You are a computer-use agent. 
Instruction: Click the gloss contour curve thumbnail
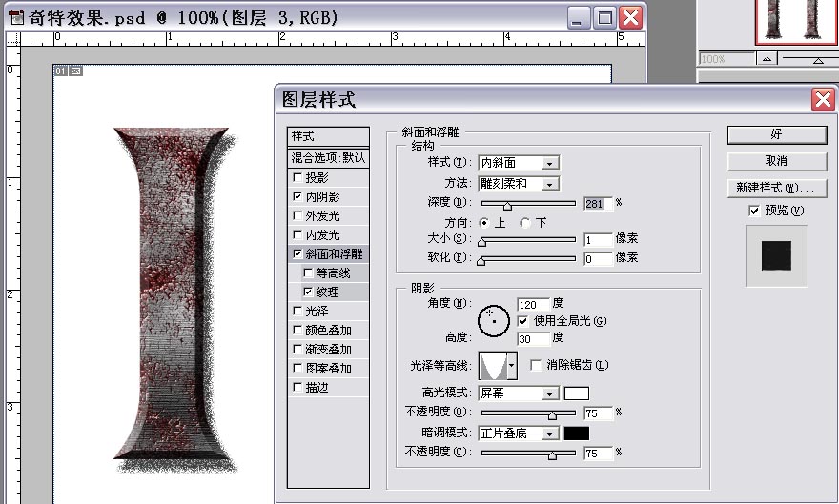(493, 366)
